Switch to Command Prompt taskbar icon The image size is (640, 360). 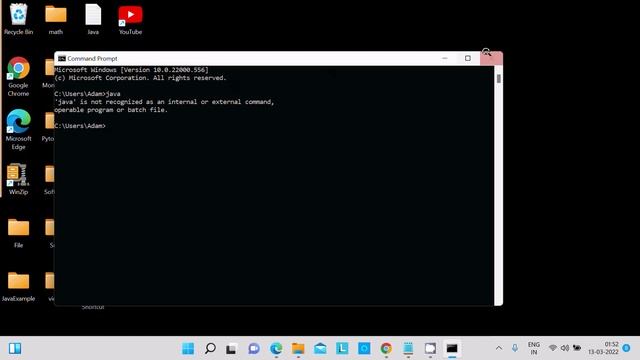452,348
